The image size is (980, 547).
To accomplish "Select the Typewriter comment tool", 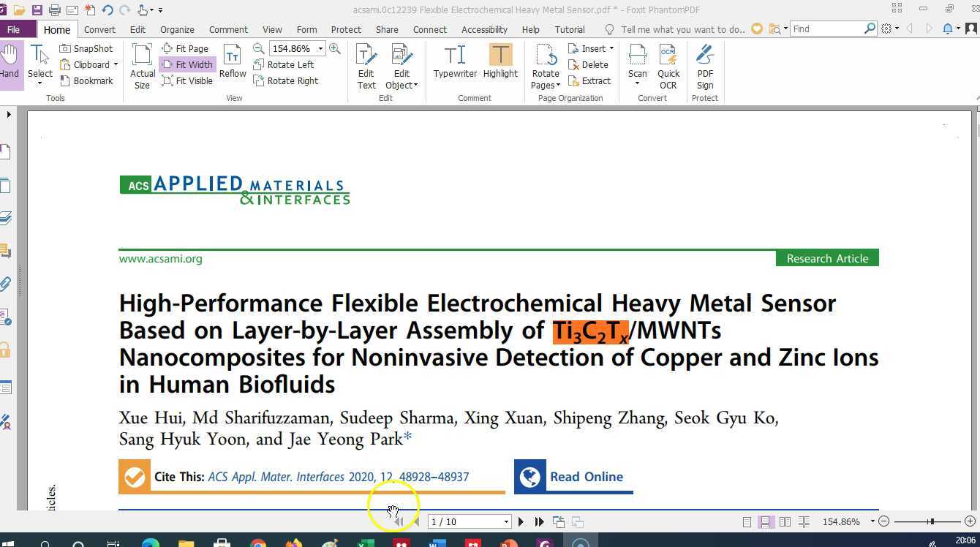I will 455,61.
